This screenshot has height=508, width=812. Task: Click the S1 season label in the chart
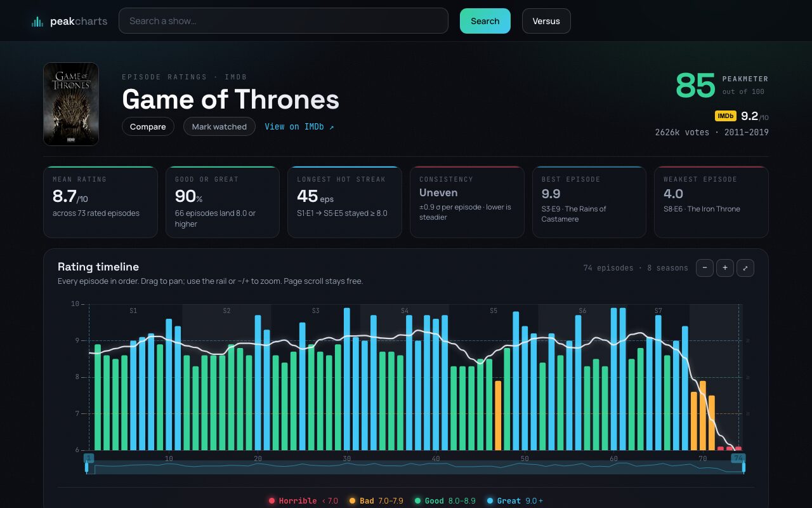(x=133, y=311)
